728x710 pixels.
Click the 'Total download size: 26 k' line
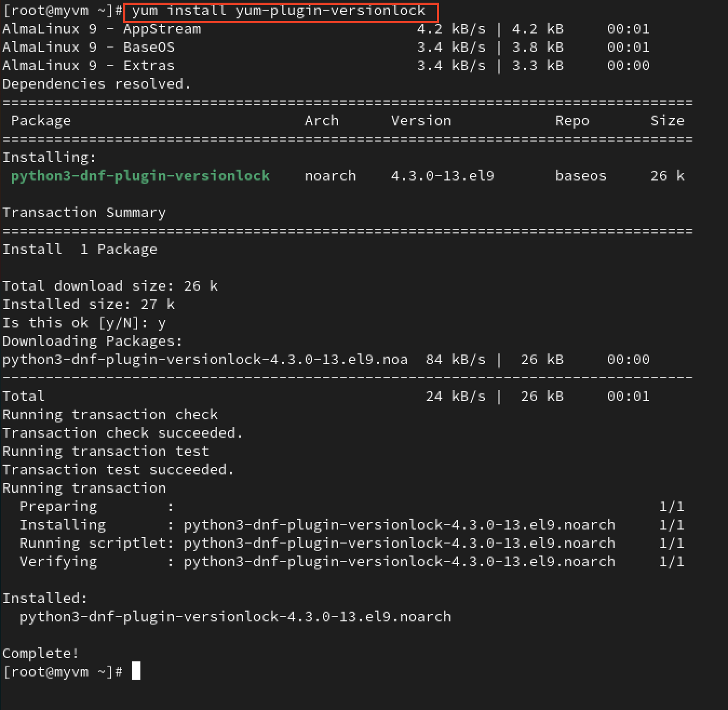click(110, 286)
